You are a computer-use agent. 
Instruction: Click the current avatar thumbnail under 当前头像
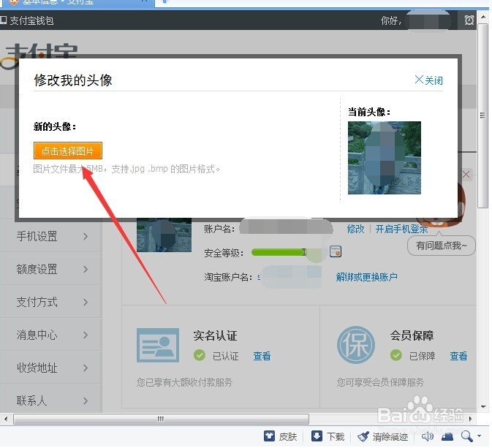point(385,158)
